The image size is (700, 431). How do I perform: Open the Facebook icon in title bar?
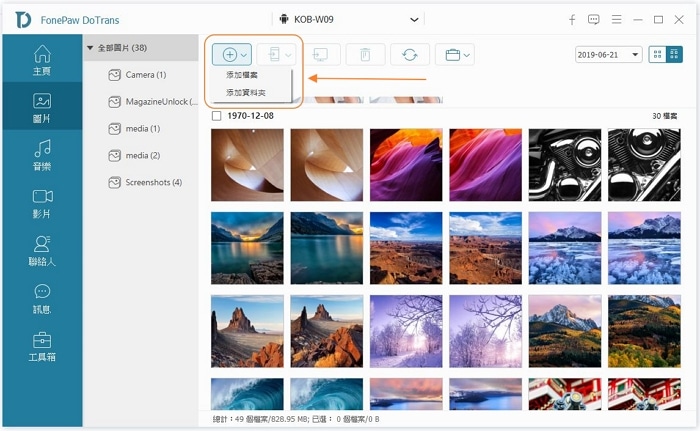[572, 20]
